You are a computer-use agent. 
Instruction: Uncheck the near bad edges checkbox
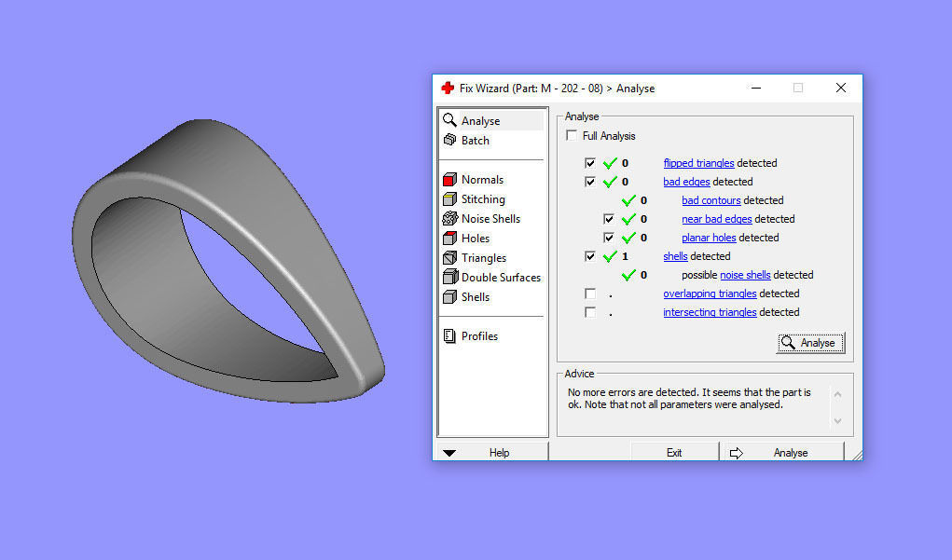[x=608, y=218]
